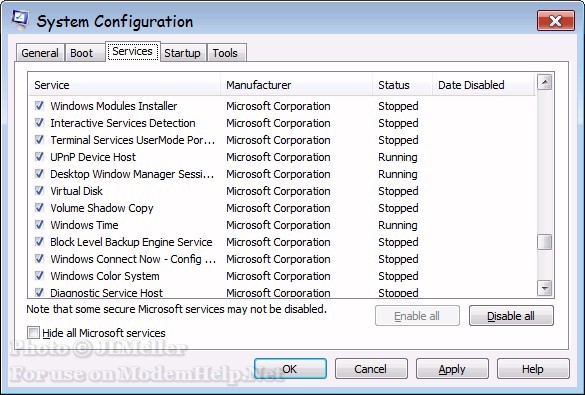Uncheck Interactive Services Detection checkbox
The width and height of the screenshot is (585, 395).
coord(39,123)
